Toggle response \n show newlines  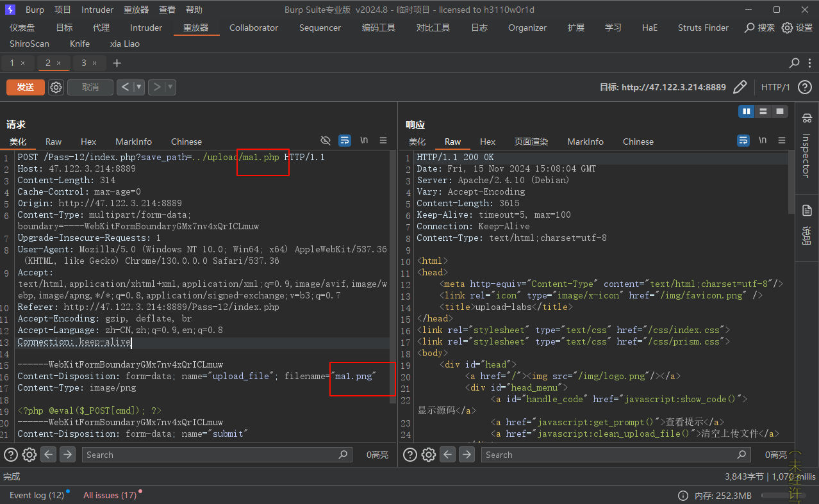tap(763, 140)
